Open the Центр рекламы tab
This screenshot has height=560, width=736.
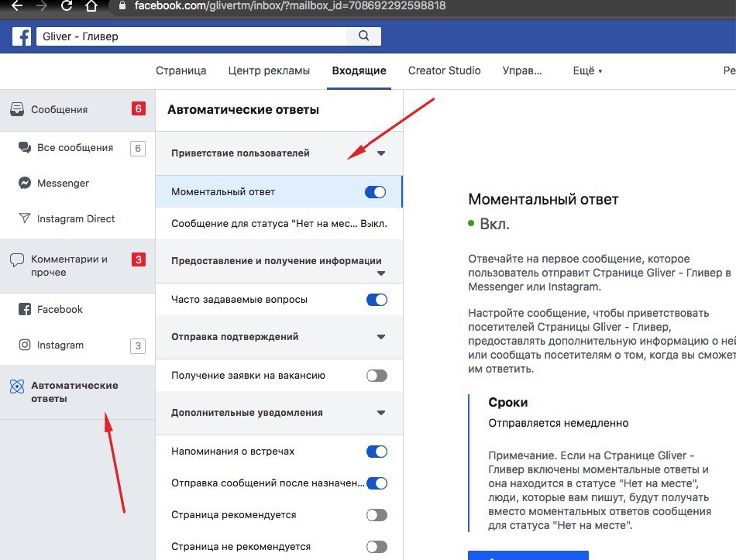coord(269,71)
